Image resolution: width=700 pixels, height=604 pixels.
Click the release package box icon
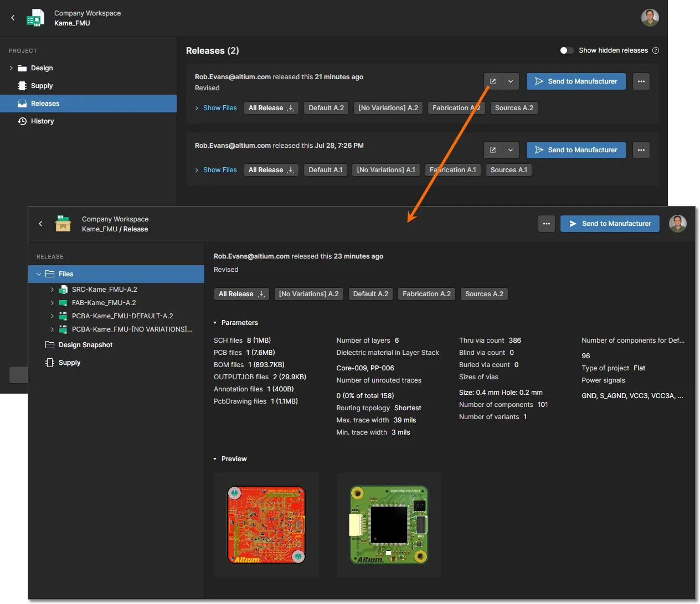tap(63, 224)
